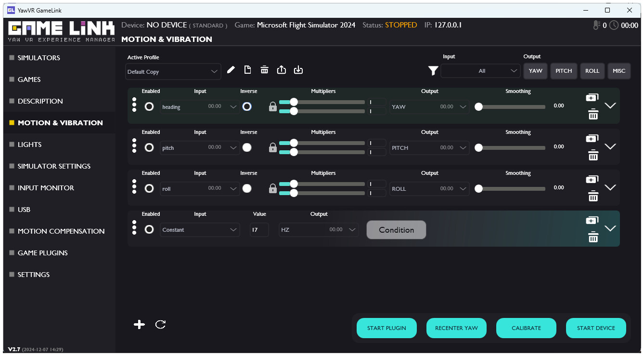Click the edit profile pencil icon
644x356 pixels.
coord(231,70)
